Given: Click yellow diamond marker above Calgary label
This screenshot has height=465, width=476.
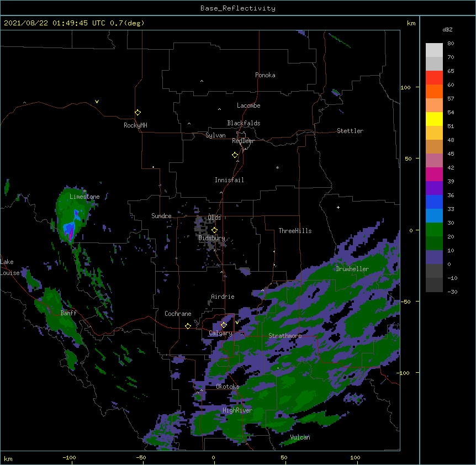Looking at the screenshot, I should pyautogui.click(x=224, y=325).
